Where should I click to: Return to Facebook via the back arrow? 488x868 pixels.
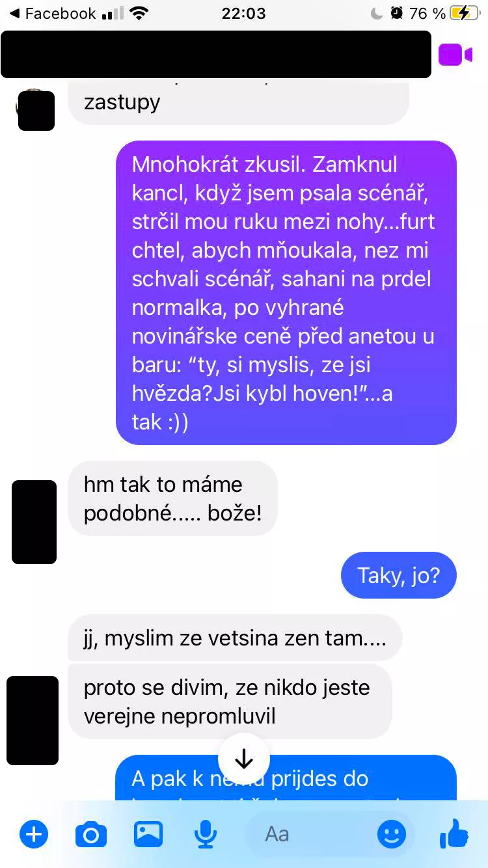coord(52,13)
